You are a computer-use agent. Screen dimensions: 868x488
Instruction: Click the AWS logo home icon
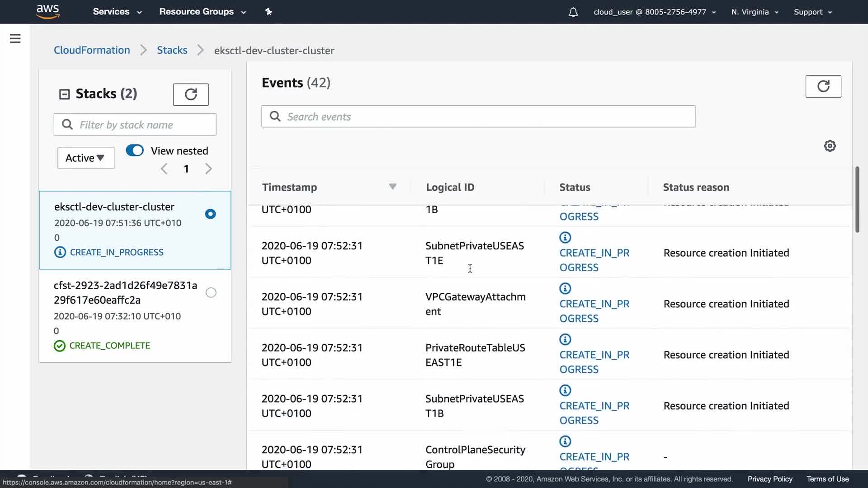[x=47, y=12]
